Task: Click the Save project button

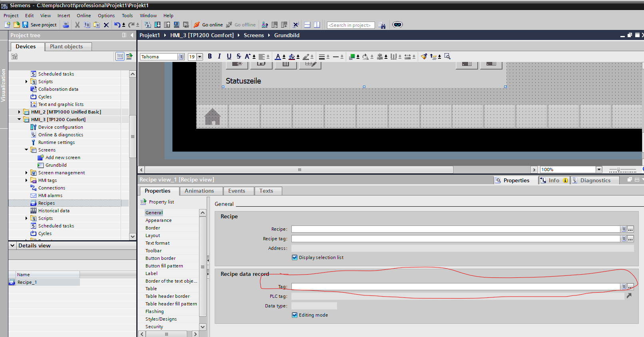Action: click(x=40, y=25)
